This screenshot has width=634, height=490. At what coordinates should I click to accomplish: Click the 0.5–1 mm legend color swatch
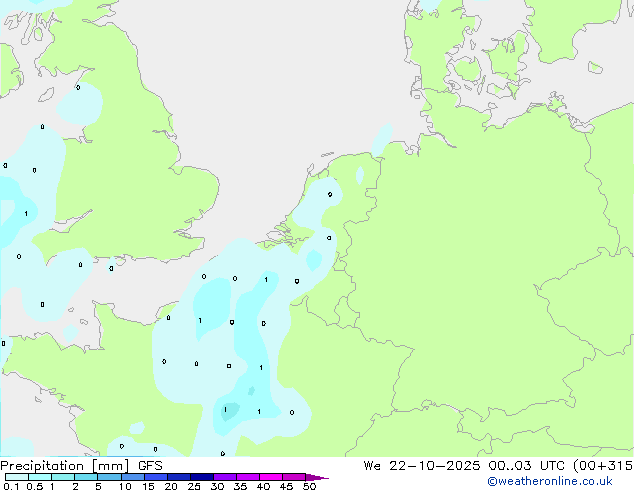[40, 477]
